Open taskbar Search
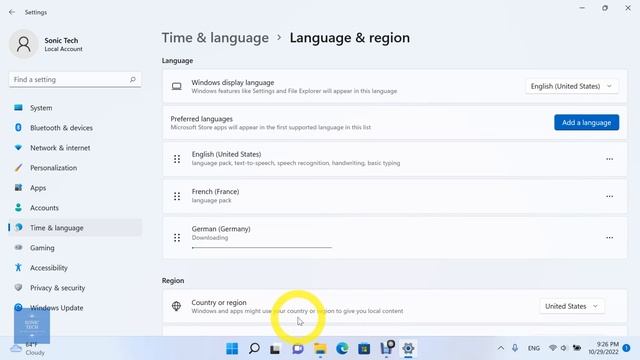640x360 pixels. [254, 349]
